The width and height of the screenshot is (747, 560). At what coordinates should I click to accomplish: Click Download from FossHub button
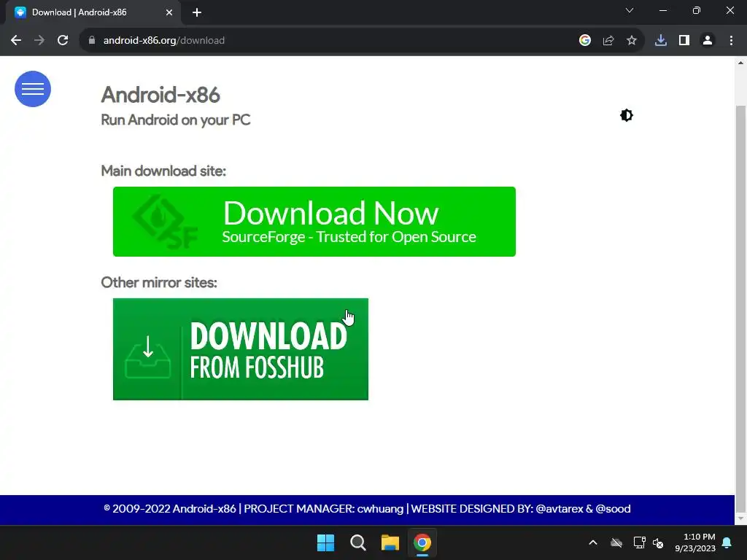pos(241,349)
